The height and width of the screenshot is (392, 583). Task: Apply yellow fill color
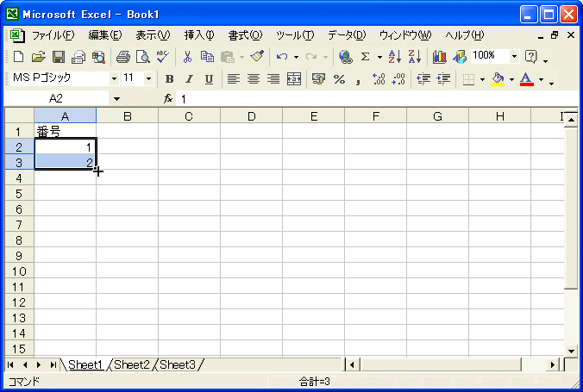[x=498, y=79]
